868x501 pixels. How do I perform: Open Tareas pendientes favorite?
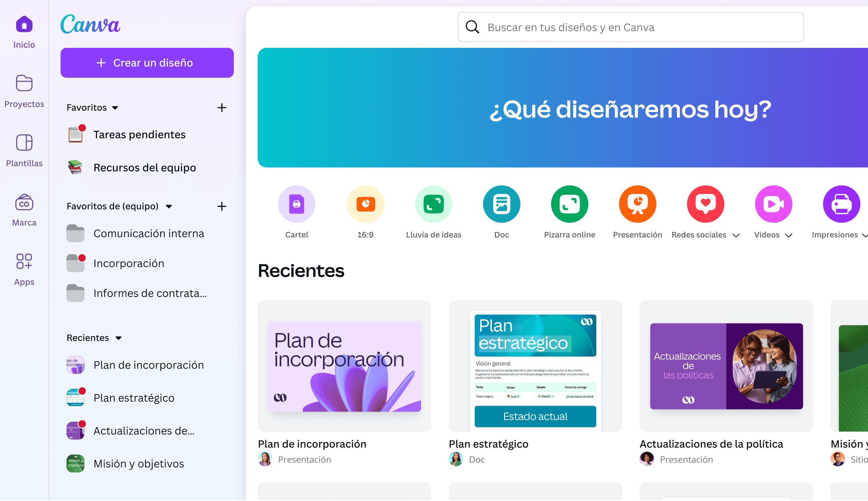[139, 134]
